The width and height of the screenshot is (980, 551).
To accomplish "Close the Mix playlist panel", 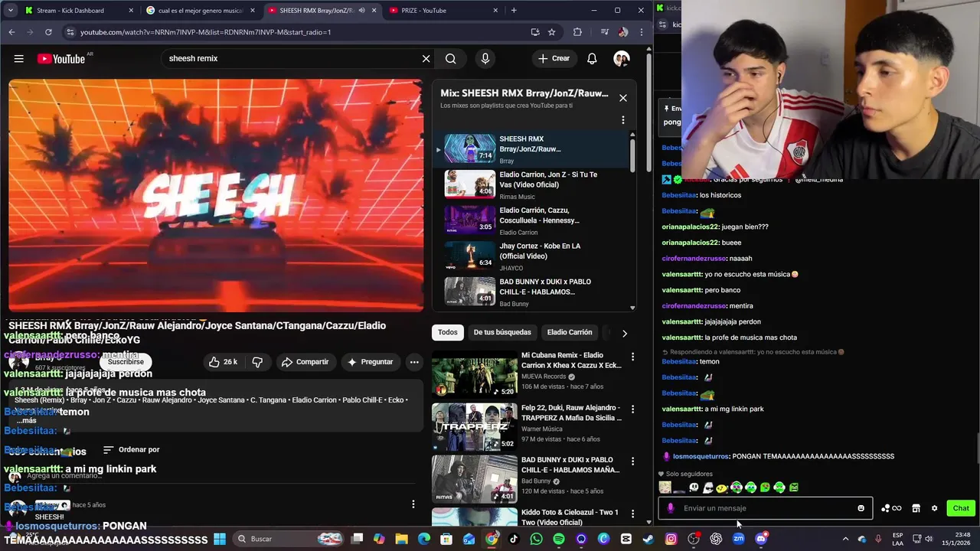I will 623,98.
